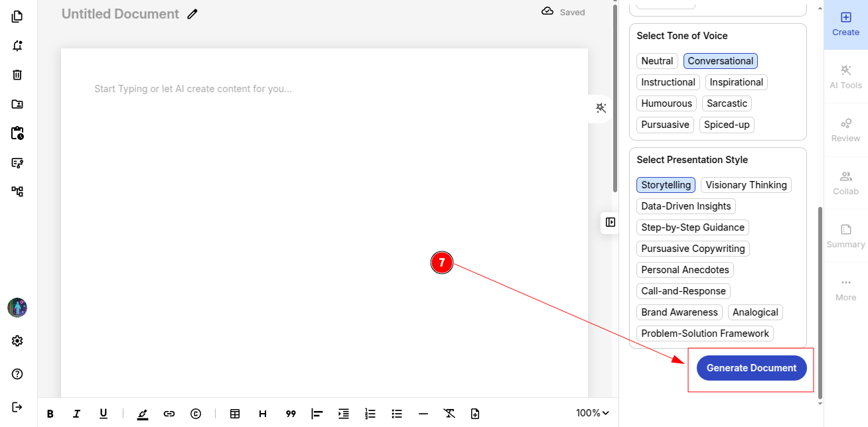868x427 pixels.
Task: Choose the Sarcastic tone option
Action: (727, 103)
